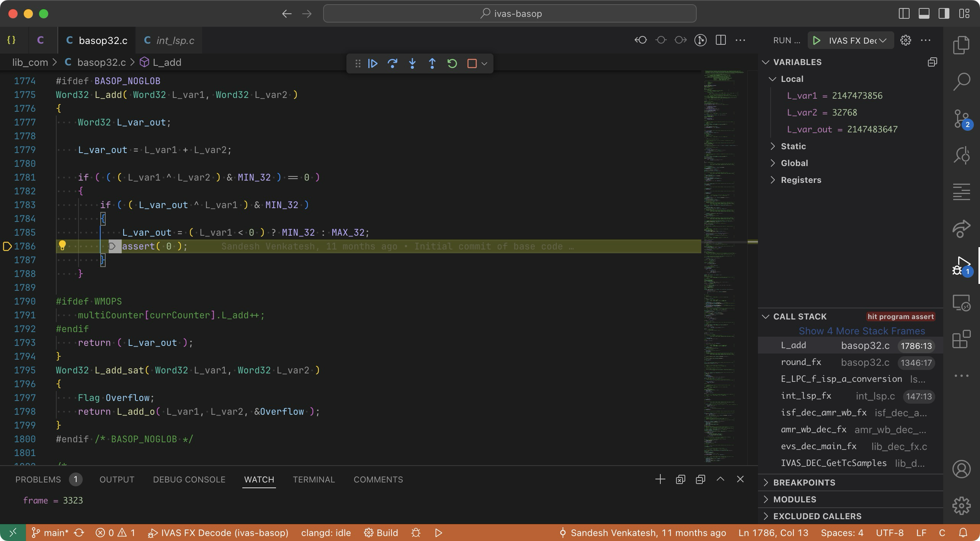
Task: Expand the Registers variables group
Action: [800, 180]
